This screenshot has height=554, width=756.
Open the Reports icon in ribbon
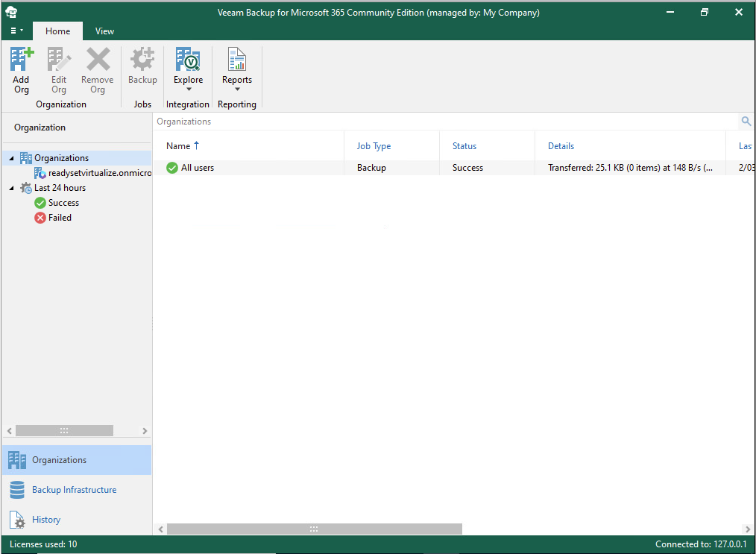pos(237,59)
